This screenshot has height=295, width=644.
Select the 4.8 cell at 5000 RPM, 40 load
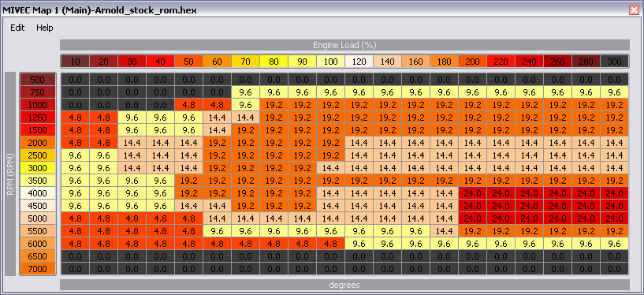tap(160, 218)
